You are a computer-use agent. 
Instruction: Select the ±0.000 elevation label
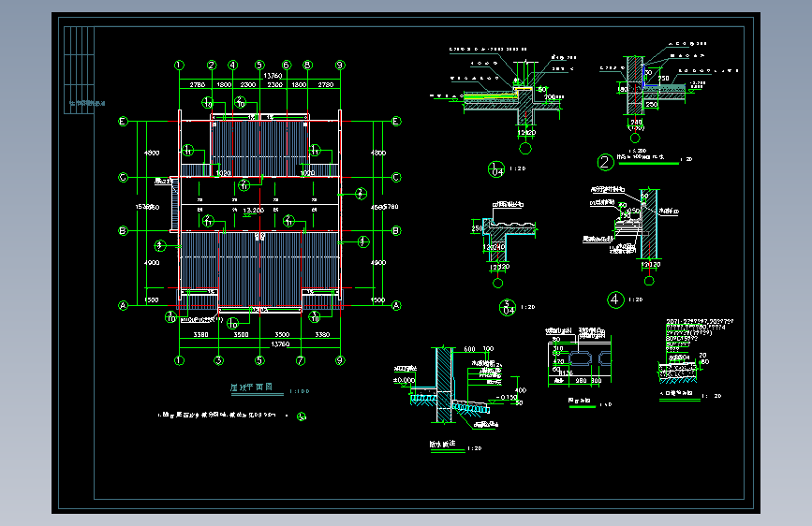(404, 381)
